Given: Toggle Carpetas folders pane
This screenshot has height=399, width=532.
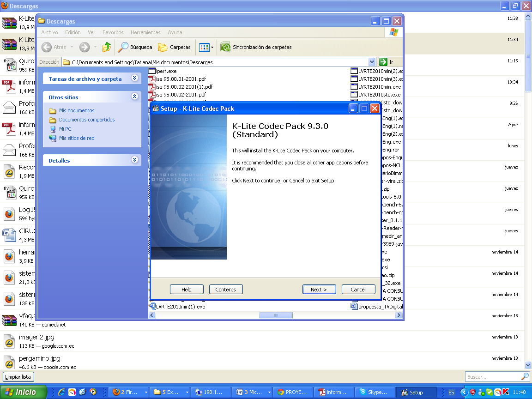Looking at the screenshot, I should click(x=175, y=47).
